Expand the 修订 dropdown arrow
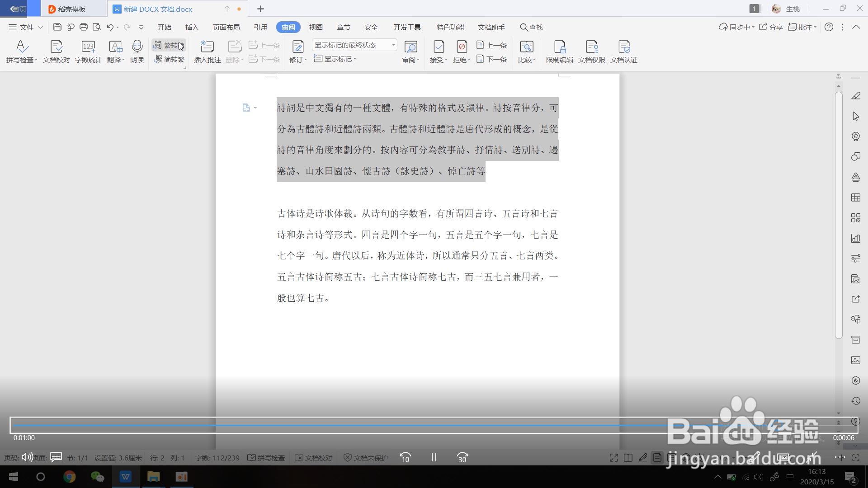This screenshot has width=868, height=488. tap(306, 60)
